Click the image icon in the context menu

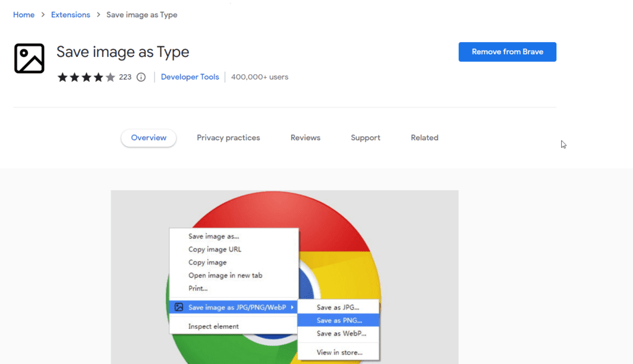click(x=179, y=307)
